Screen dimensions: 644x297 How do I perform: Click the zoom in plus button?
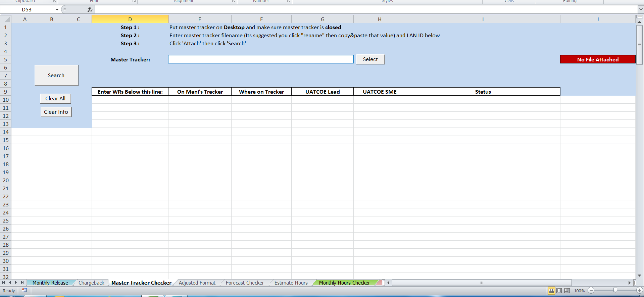tap(639, 290)
